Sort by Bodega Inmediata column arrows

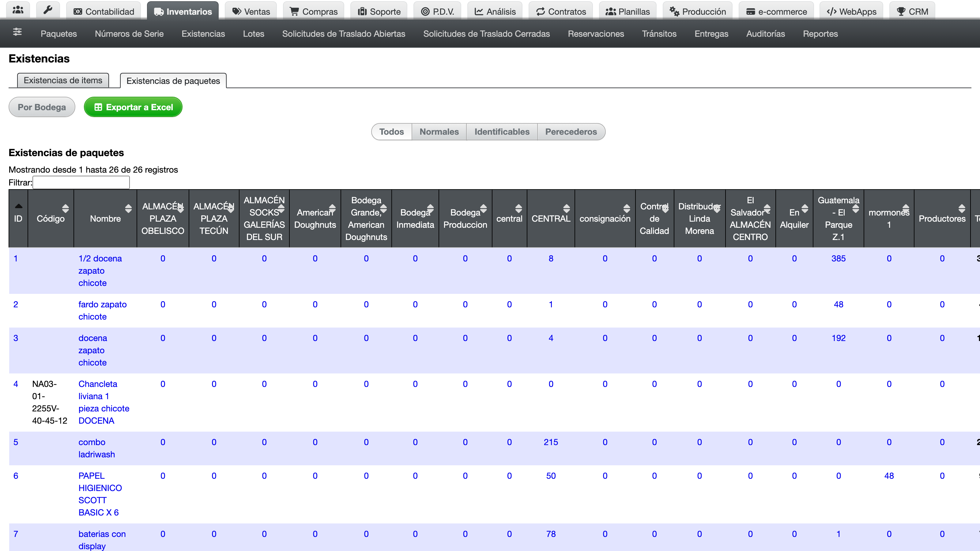coord(430,208)
